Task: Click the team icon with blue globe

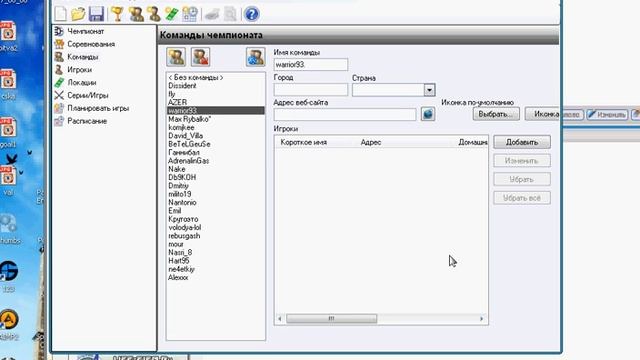Action: 256,57
